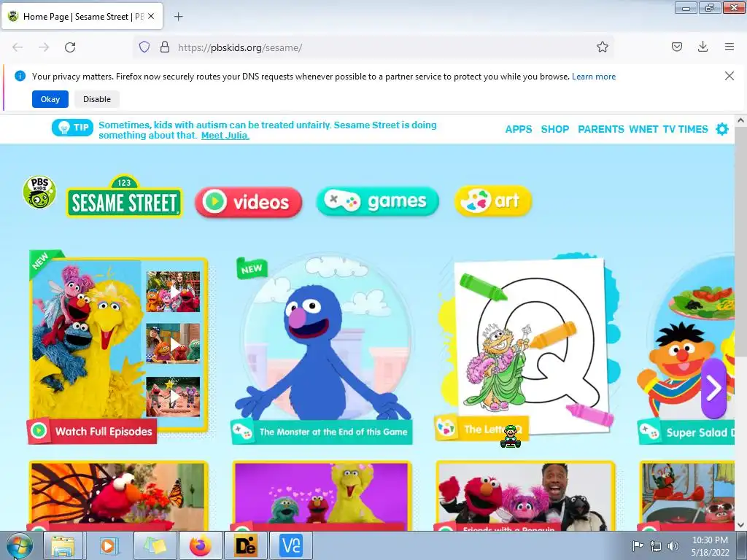Viewport: 747px width, 560px height.
Task: Open the Action Center flag icon
Action: tap(638, 546)
